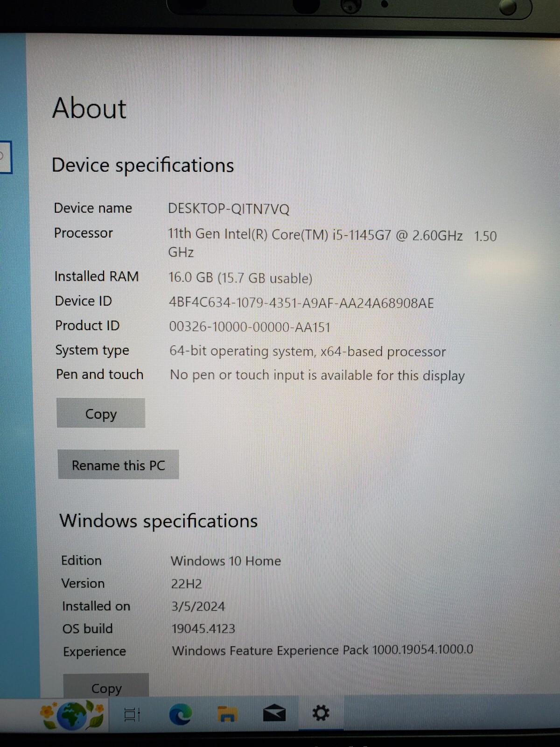Click the Processor label

click(84, 233)
